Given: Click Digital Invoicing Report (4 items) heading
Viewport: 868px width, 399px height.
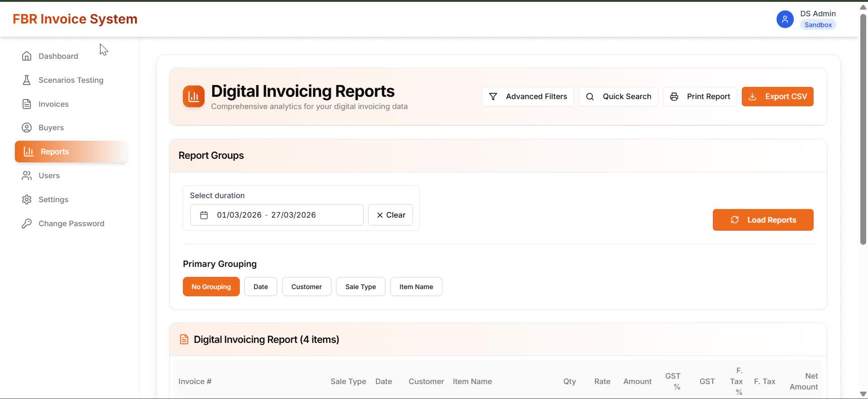Looking at the screenshot, I should tap(267, 339).
